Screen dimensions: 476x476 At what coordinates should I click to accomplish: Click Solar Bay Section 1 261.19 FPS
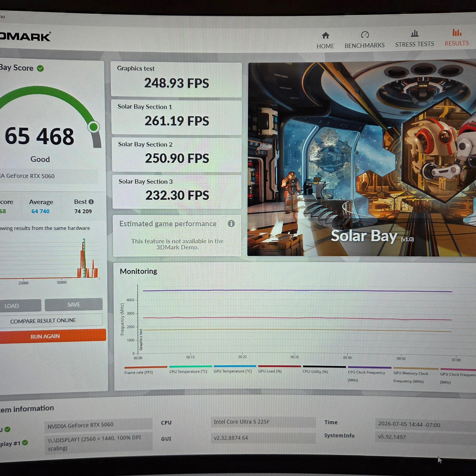(176, 117)
